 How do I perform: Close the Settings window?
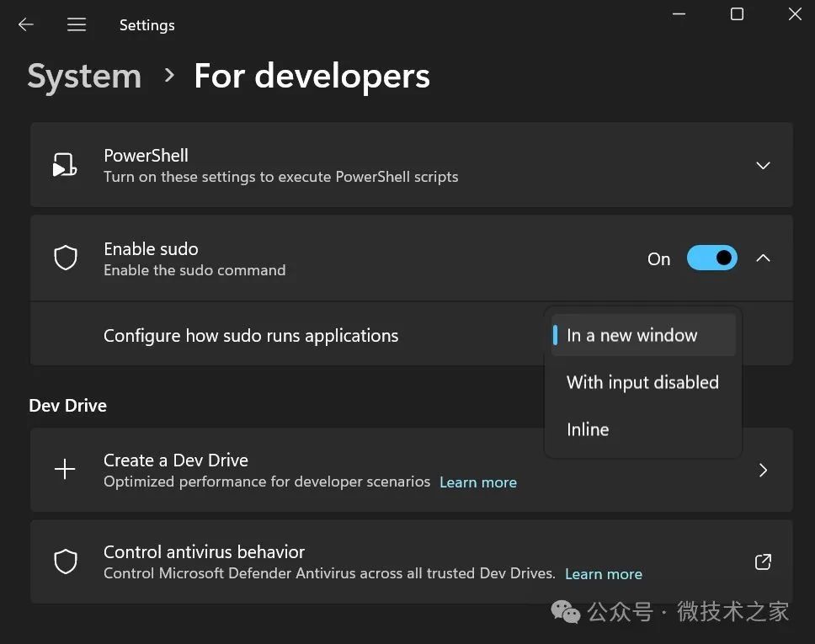click(x=795, y=14)
